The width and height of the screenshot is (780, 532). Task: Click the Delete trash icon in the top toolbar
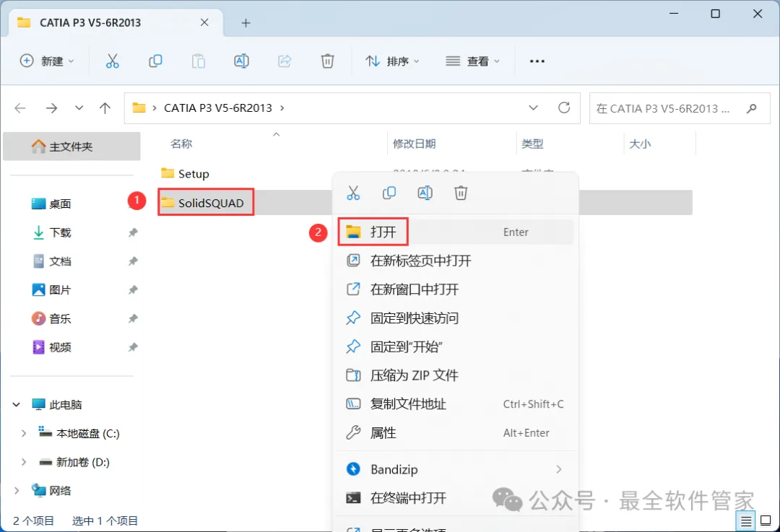coord(327,61)
